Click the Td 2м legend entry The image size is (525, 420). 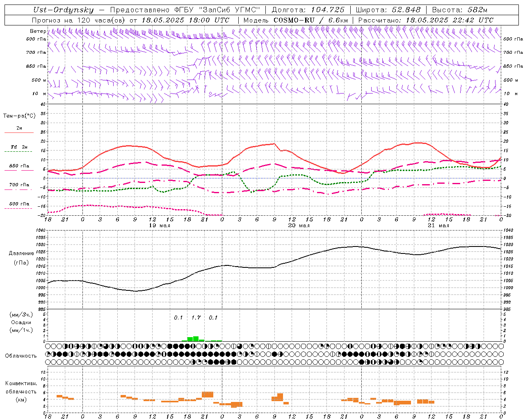(19, 147)
